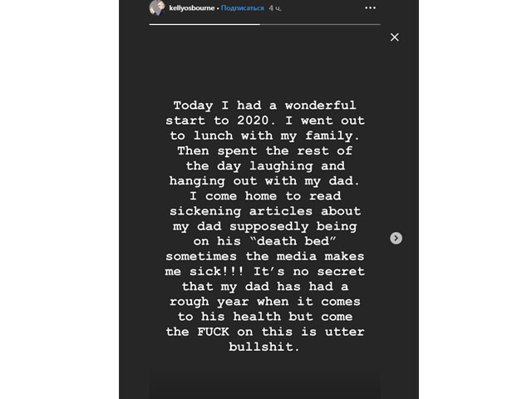Click the kellyosbourne username
Viewport: 532px width, 399px height.
click(192, 7)
